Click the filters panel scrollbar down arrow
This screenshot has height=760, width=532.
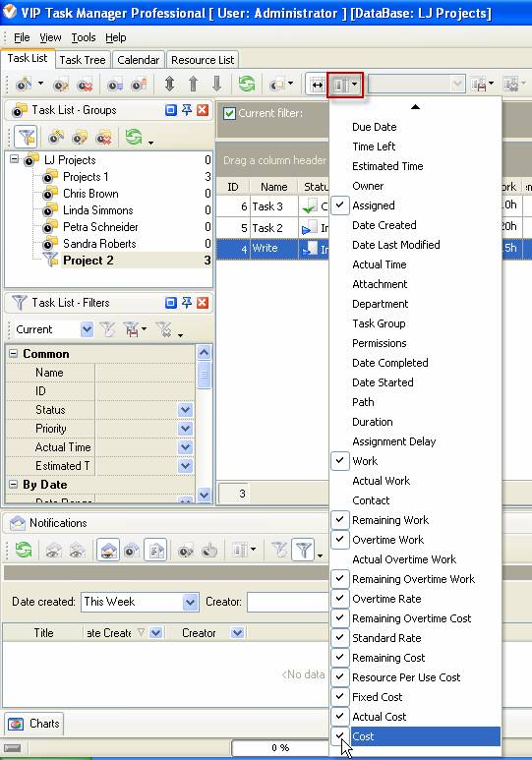click(x=205, y=495)
